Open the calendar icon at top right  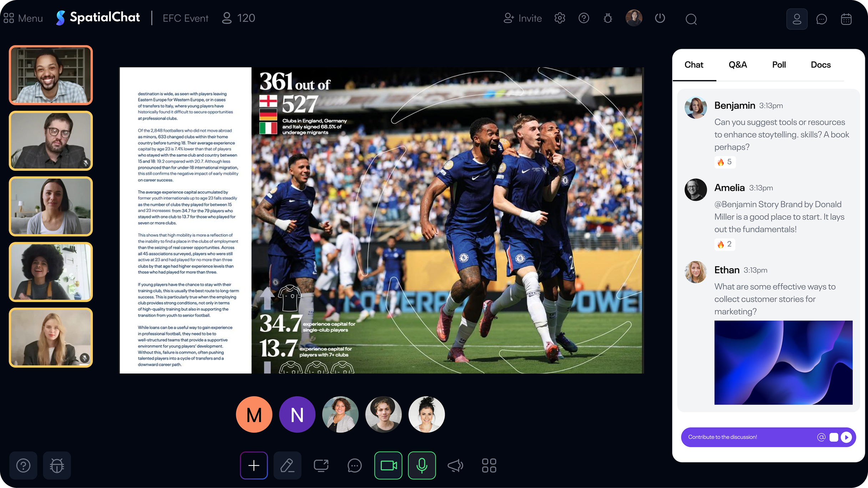[846, 19]
